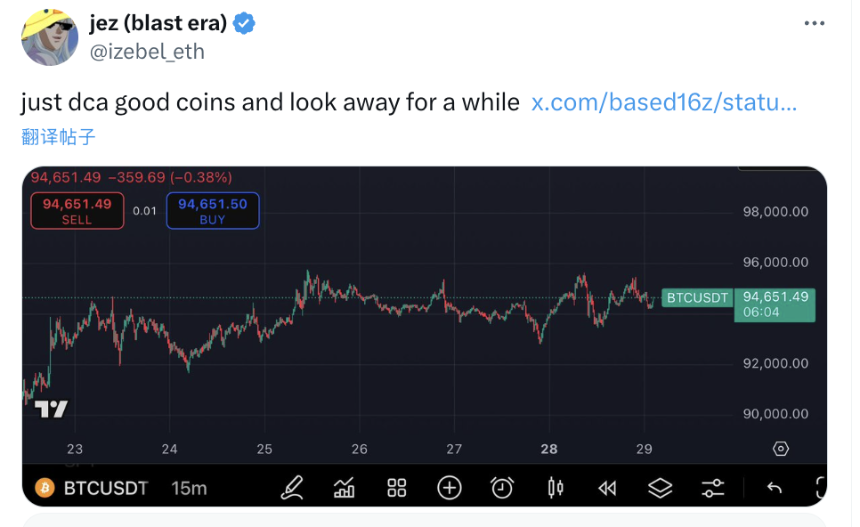Open the object layers icon
Viewport: 860px width, 527px height.
pos(660,488)
